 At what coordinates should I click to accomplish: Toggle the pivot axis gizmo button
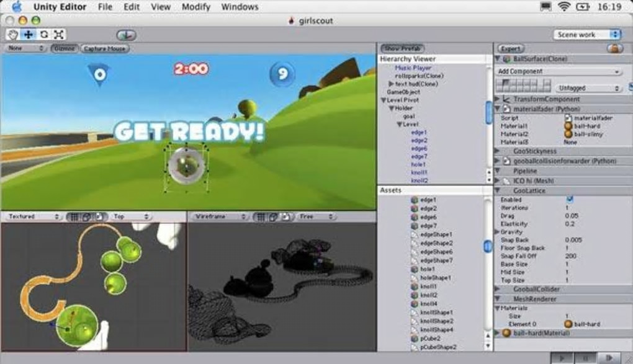(127, 35)
